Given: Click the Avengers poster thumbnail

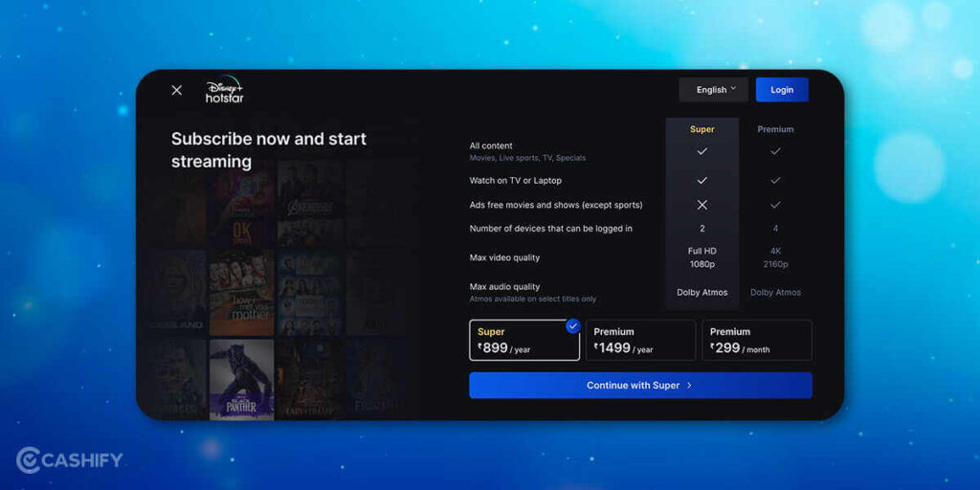Looking at the screenshot, I should coord(309,189).
